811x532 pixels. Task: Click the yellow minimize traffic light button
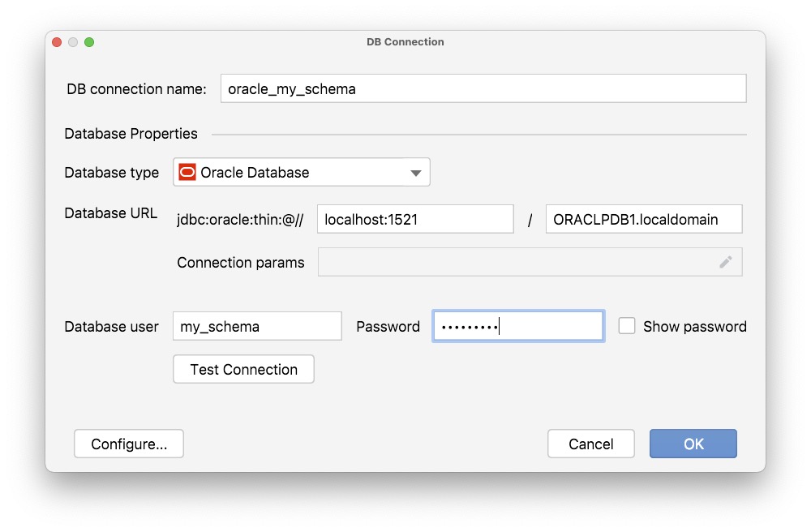click(x=73, y=41)
